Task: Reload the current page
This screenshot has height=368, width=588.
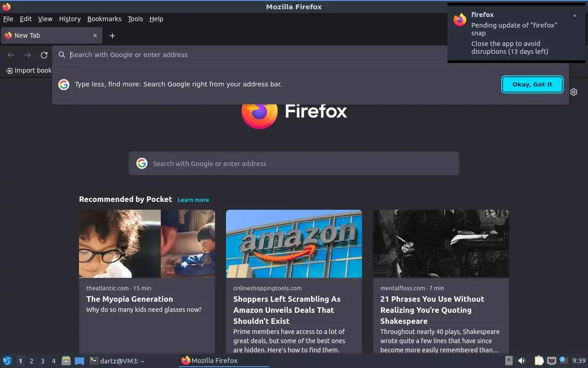Action: click(44, 55)
